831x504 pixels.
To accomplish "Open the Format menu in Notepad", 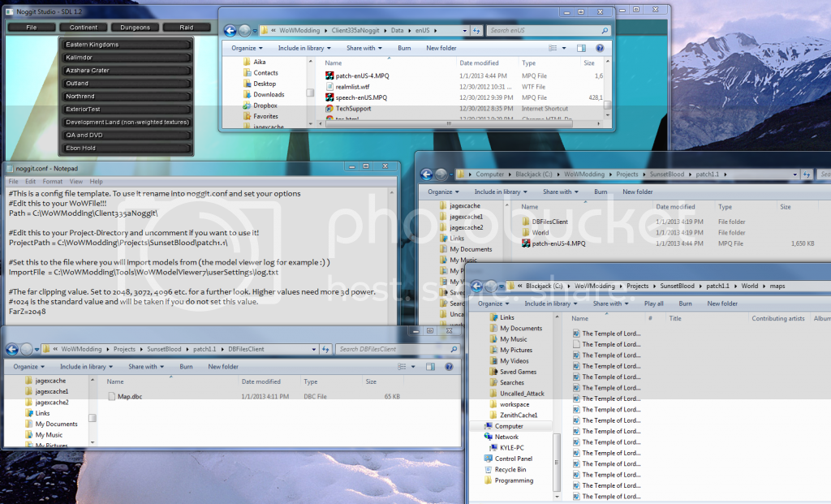I will (53, 181).
